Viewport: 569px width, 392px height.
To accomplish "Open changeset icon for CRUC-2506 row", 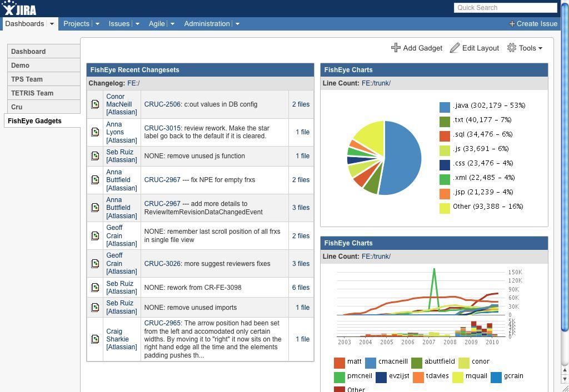I will [x=95, y=104].
